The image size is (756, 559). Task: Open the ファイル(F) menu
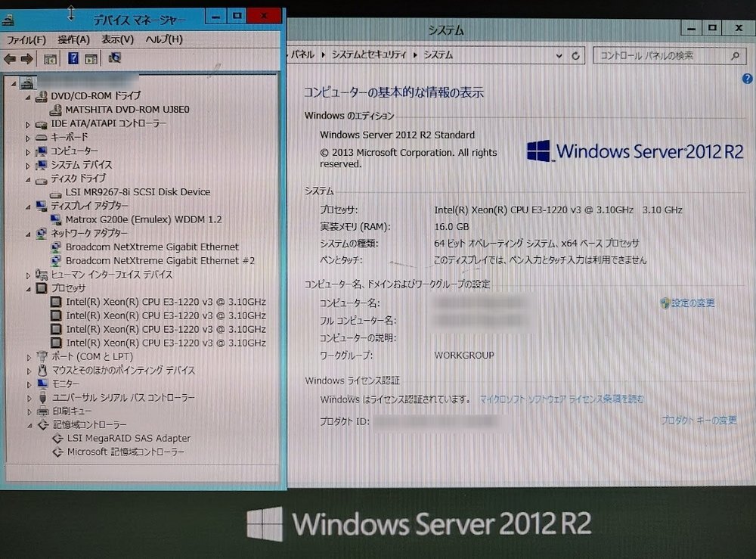coord(26,39)
